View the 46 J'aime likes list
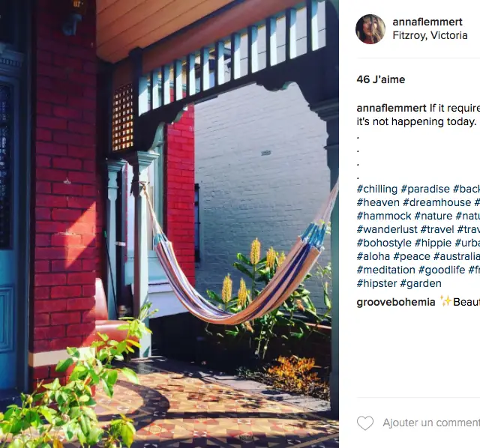Screen dimensions: 480x448 (x=381, y=79)
